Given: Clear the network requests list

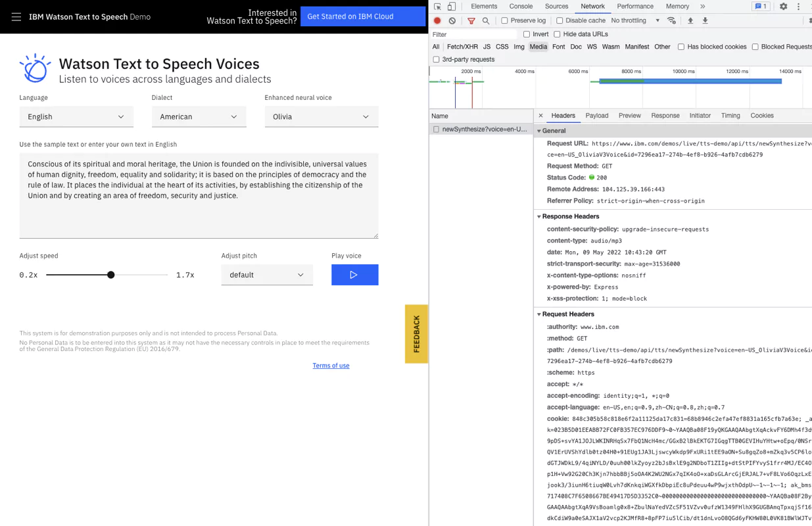Looking at the screenshot, I should point(451,20).
